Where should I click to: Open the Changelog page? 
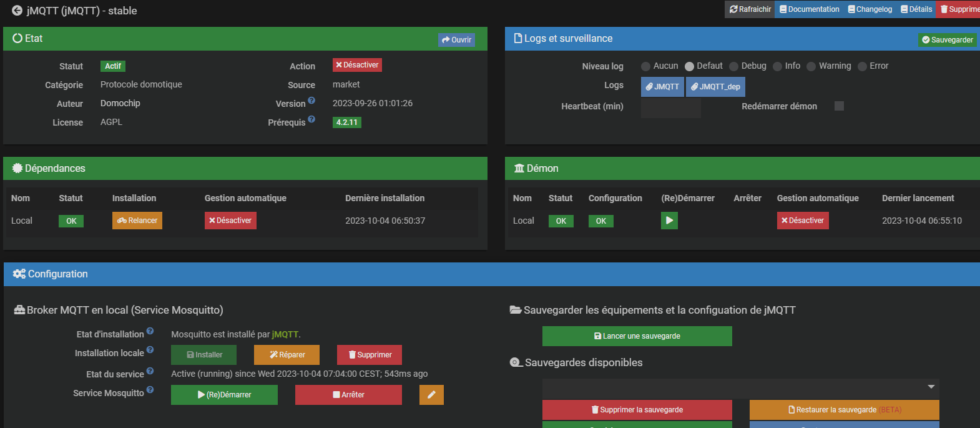(870, 9)
